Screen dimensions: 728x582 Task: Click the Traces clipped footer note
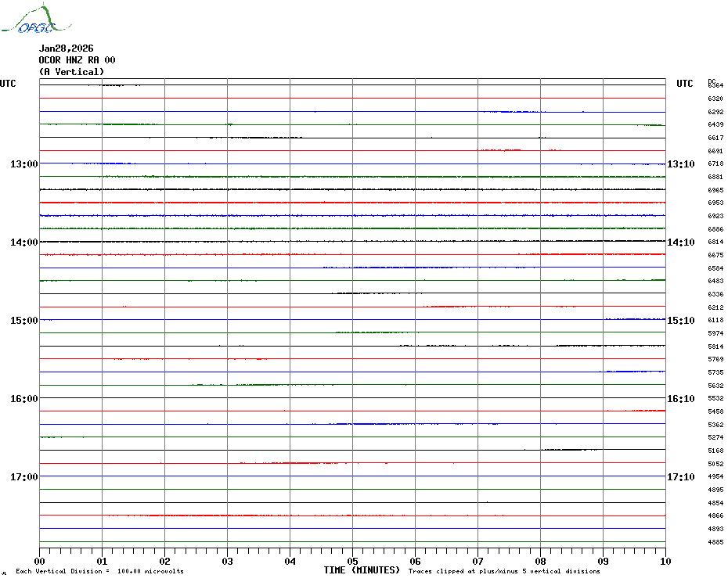pyautogui.click(x=504, y=571)
